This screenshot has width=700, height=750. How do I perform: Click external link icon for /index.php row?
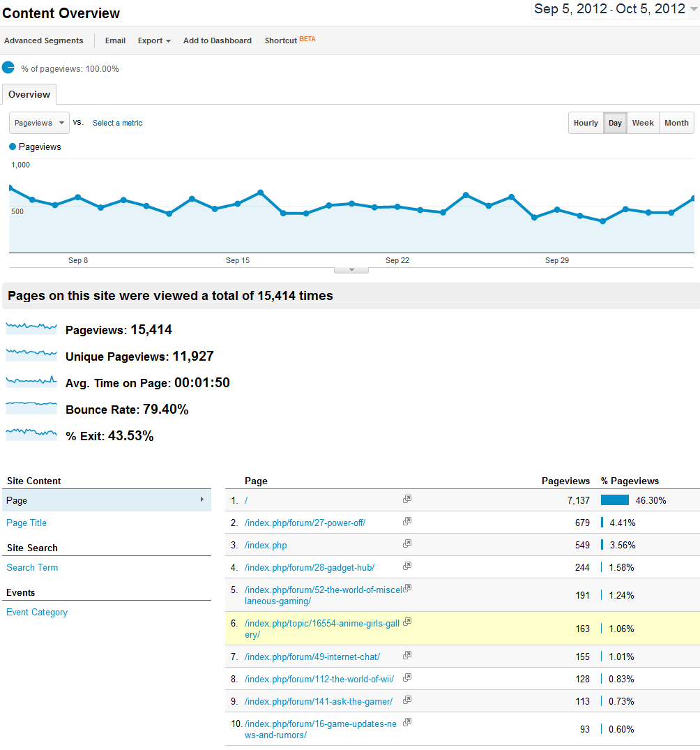coord(407,543)
